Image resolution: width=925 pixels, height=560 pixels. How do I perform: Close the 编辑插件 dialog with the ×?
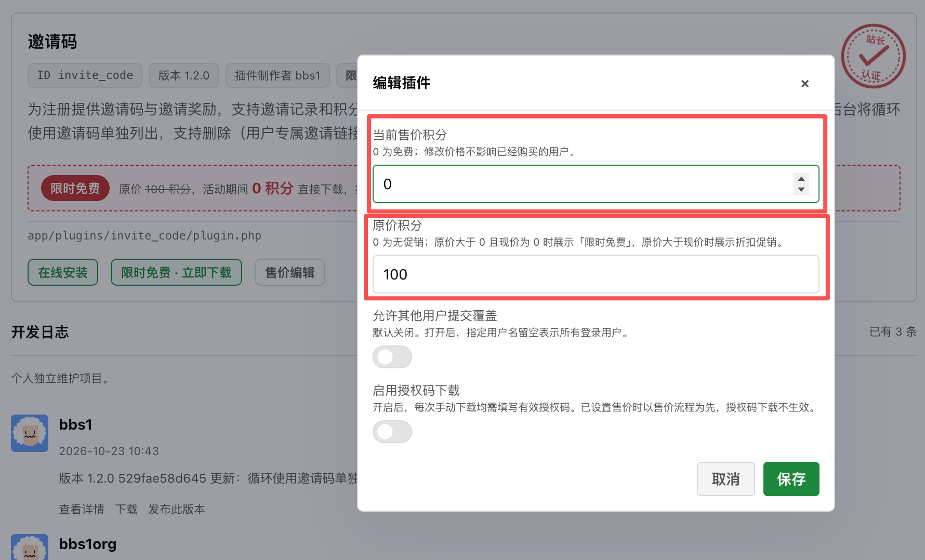pos(804,84)
